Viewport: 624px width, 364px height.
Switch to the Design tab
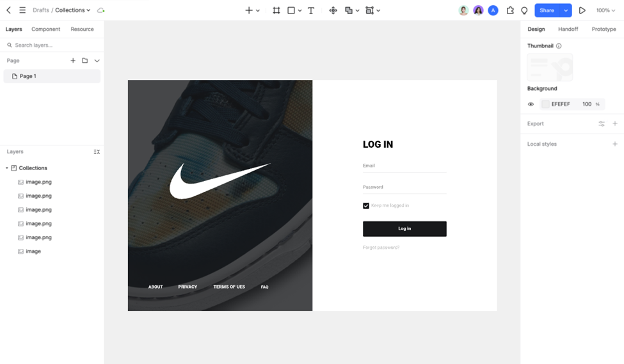point(536,29)
